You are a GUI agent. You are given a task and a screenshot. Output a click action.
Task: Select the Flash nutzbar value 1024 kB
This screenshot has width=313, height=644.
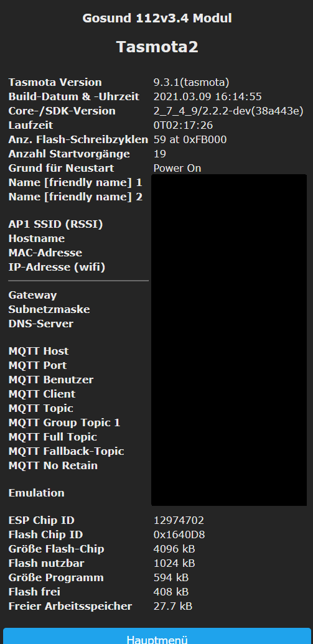point(174,563)
